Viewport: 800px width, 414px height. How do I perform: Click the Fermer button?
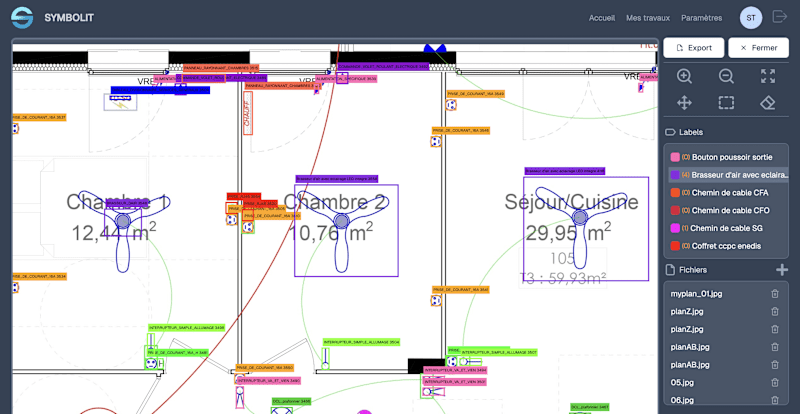coord(759,48)
